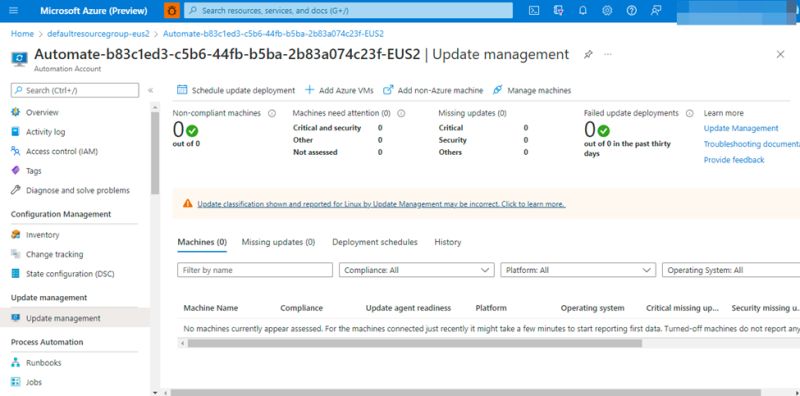Open the portal hamburger menu

tap(13, 11)
